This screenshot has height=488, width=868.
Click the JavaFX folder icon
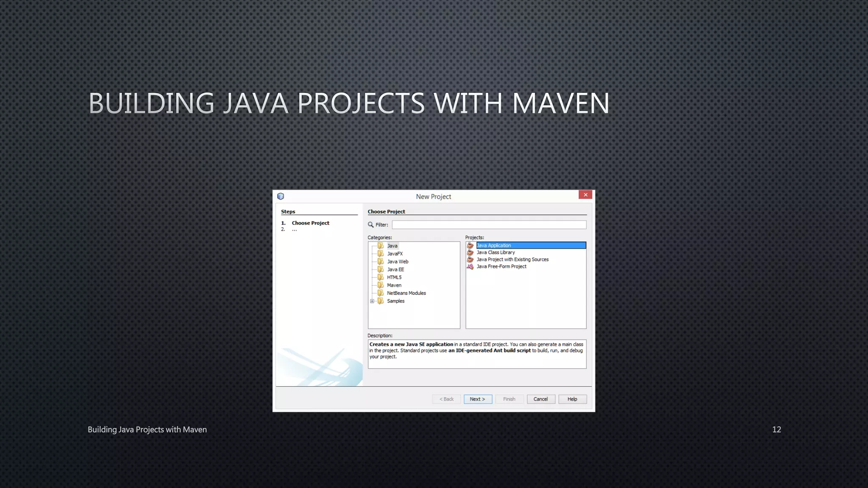click(x=381, y=254)
